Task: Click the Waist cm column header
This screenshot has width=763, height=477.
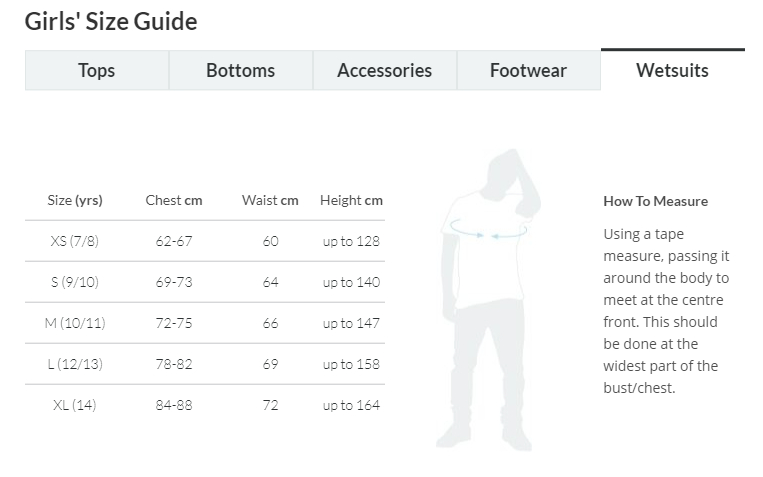Action: (x=270, y=200)
